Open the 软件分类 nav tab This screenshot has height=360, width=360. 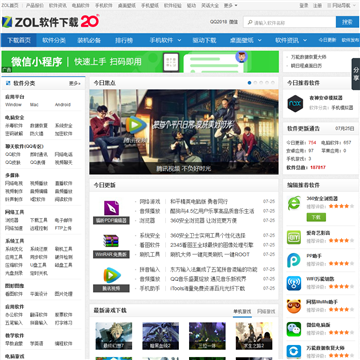coord(54,40)
